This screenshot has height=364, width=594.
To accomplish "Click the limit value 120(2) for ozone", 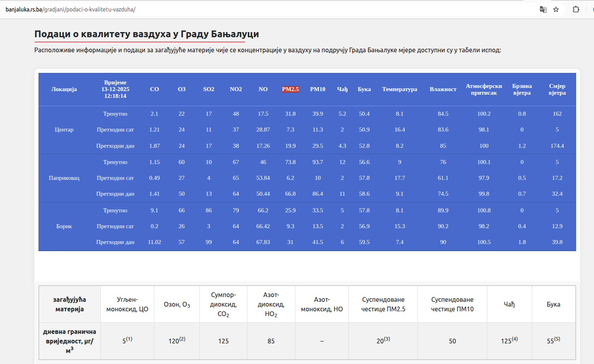I will 177,340.
